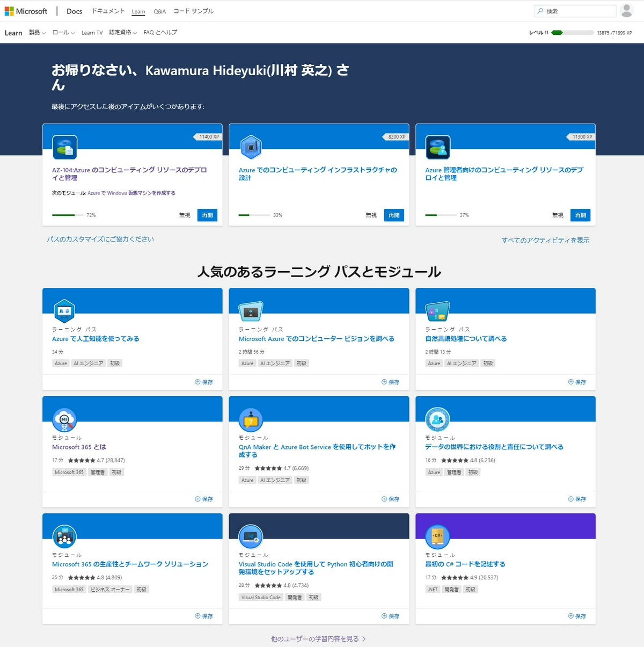Save the Azure 人工知能を使ってみる path
Screen dimensions: 644x647
[x=204, y=382]
